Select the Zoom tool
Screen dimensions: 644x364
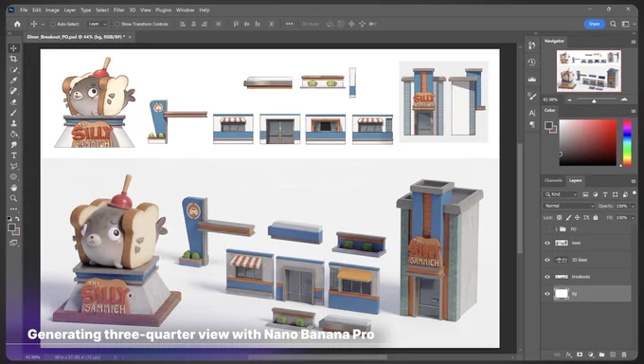pyautogui.click(x=13, y=198)
